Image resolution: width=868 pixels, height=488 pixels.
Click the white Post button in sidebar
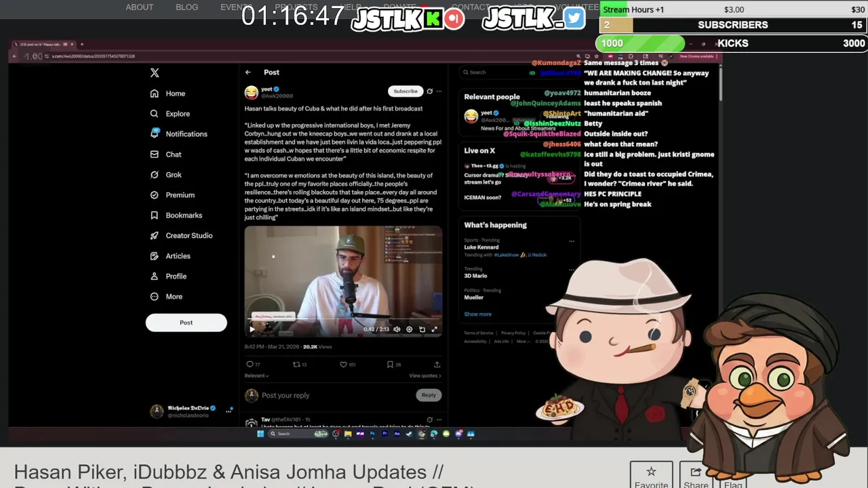[x=186, y=323]
